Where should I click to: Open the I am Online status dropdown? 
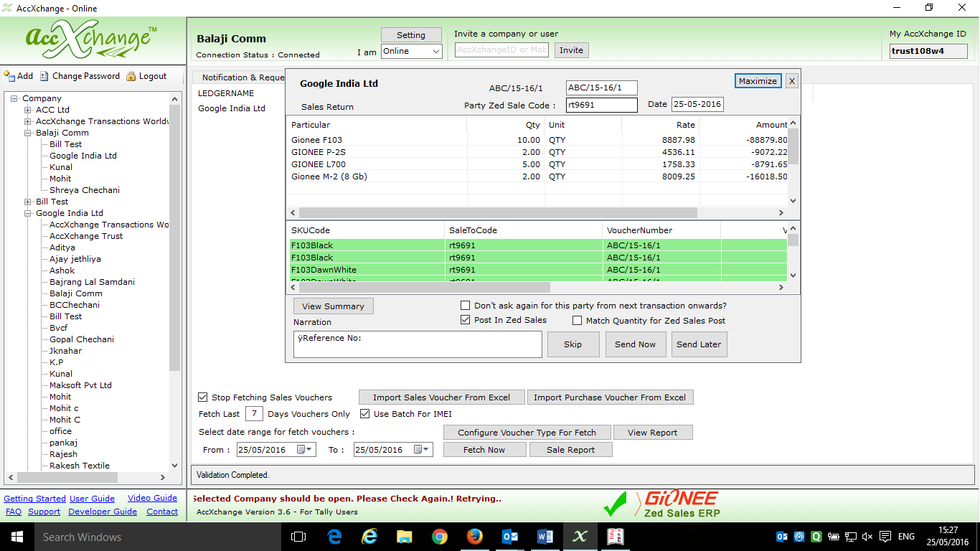(411, 51)
